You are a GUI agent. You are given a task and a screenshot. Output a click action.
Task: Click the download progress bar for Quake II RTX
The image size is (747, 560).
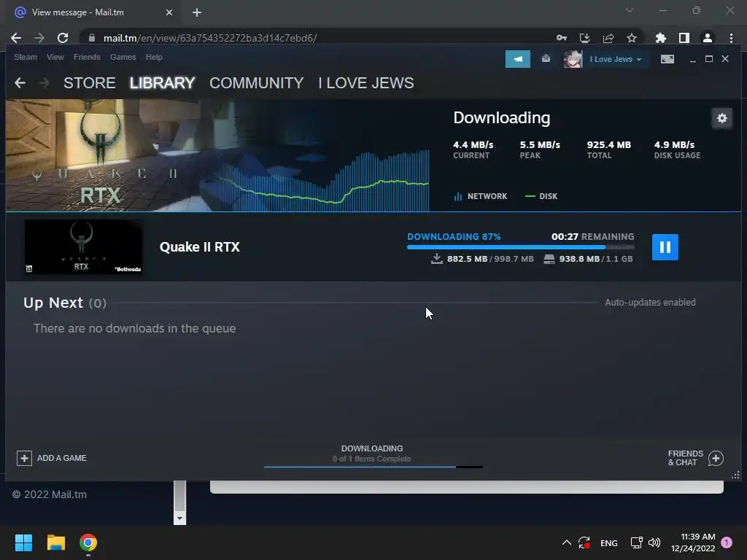pos(520,247)
